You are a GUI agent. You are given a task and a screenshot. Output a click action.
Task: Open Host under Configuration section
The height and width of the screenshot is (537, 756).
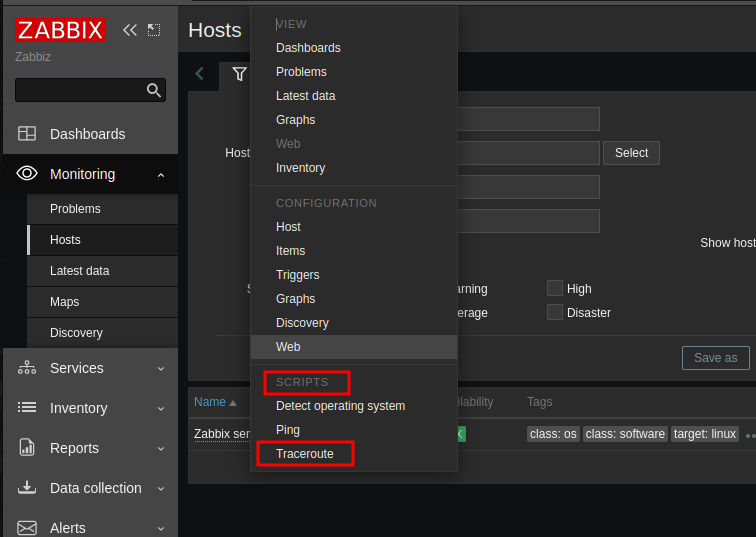(x=354, y=227)
